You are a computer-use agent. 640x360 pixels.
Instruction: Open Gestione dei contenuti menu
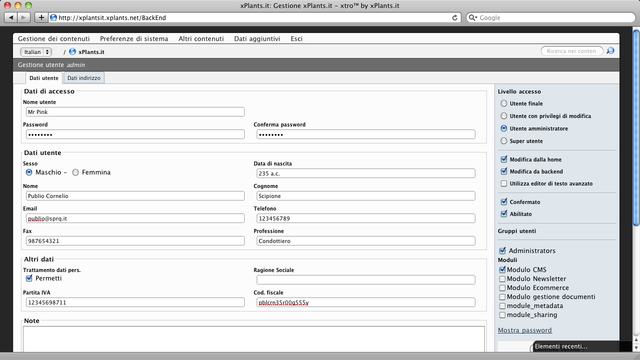coord(53,39)
